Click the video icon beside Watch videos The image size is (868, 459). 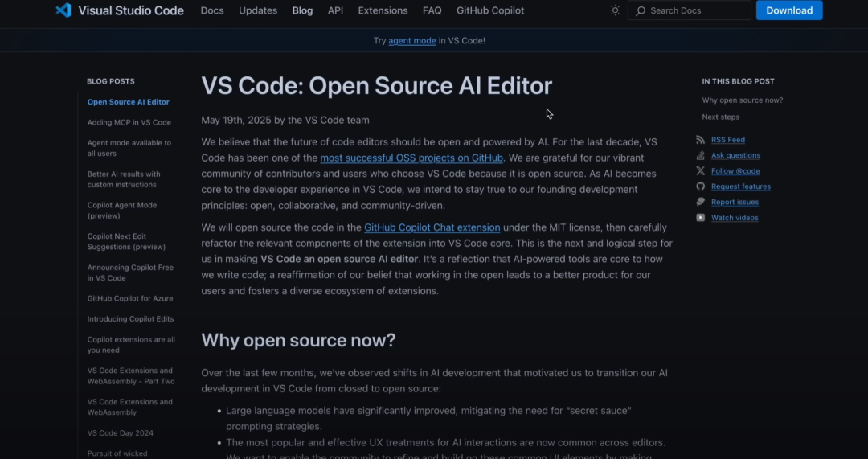tap(700, 218)
